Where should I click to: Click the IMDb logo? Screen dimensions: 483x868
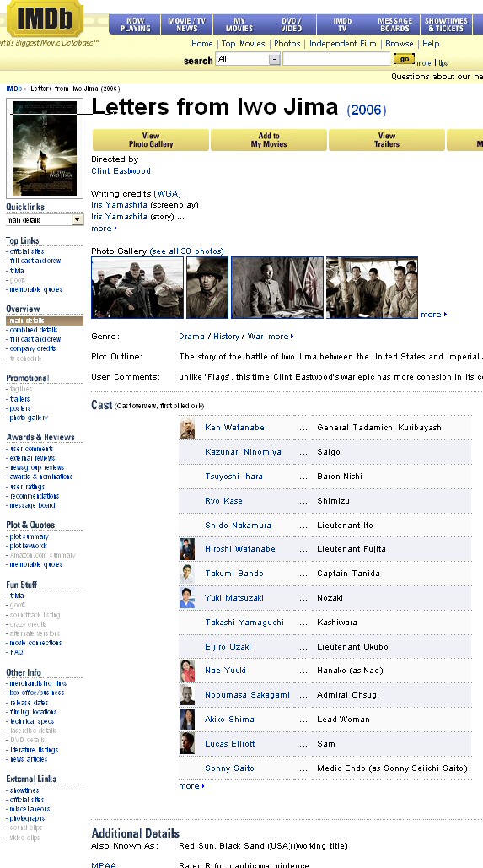pyautogui.click(x=44, y=19)
